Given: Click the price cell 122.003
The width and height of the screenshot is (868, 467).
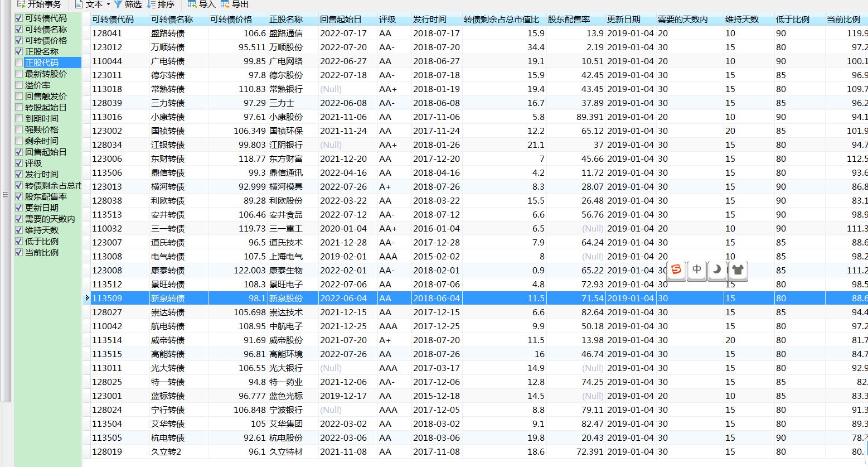Looking at the screenshot, I should [238, 270].
